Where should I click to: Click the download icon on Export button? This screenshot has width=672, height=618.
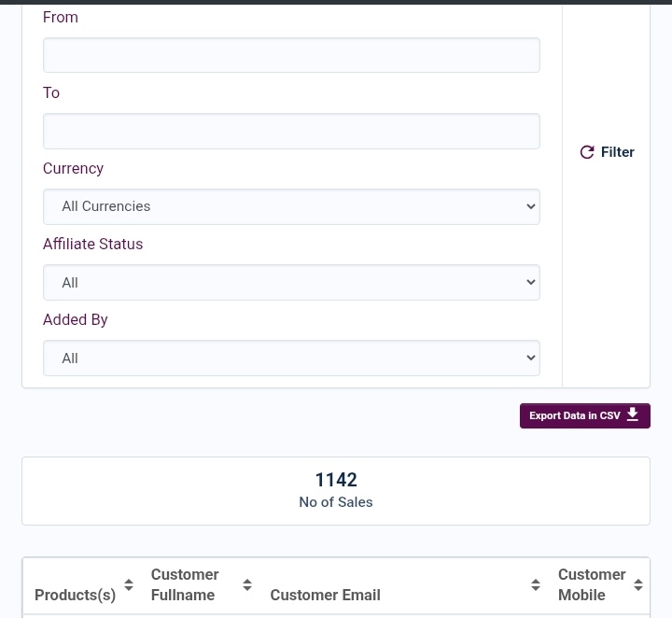tap(633, 414)
